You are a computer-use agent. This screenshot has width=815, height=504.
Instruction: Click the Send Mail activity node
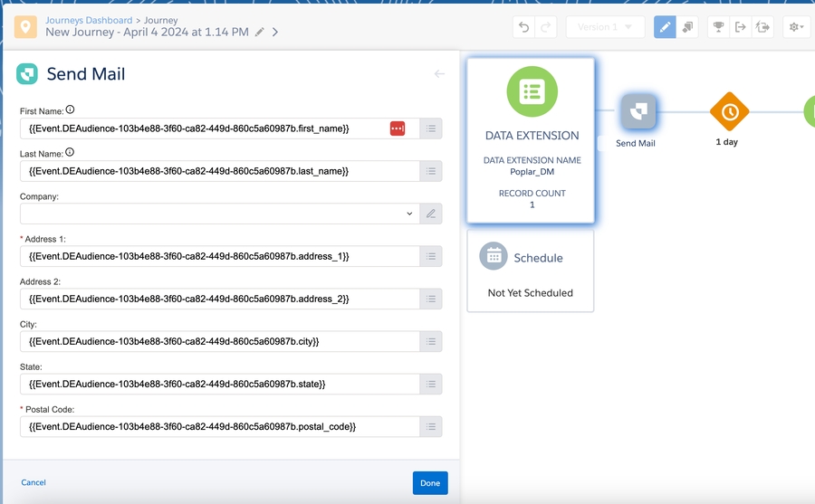point(636,113)
